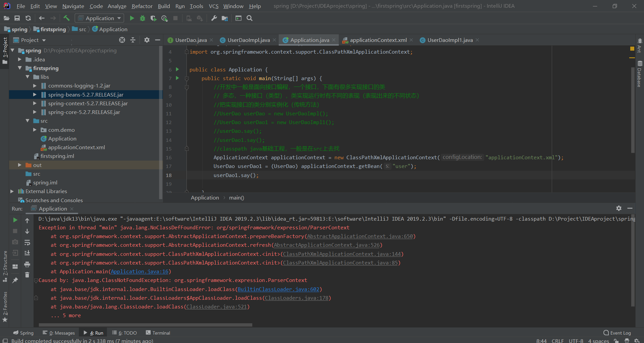Collapse the libs folder
The width and height of the screenshot is (644, 343).
[28, 77]
